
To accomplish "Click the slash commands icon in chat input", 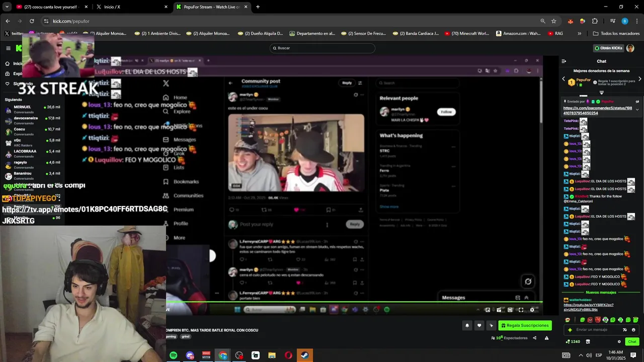I will 625,330.
